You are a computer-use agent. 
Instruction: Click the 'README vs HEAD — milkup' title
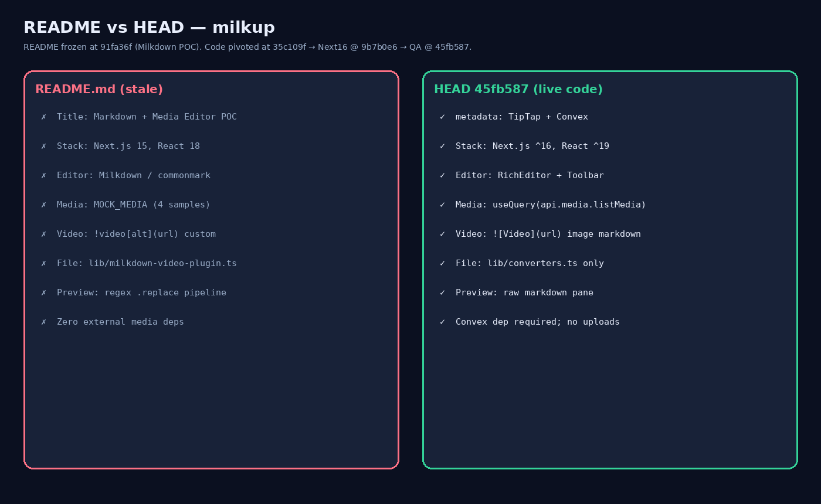click(x=149, y=28)
